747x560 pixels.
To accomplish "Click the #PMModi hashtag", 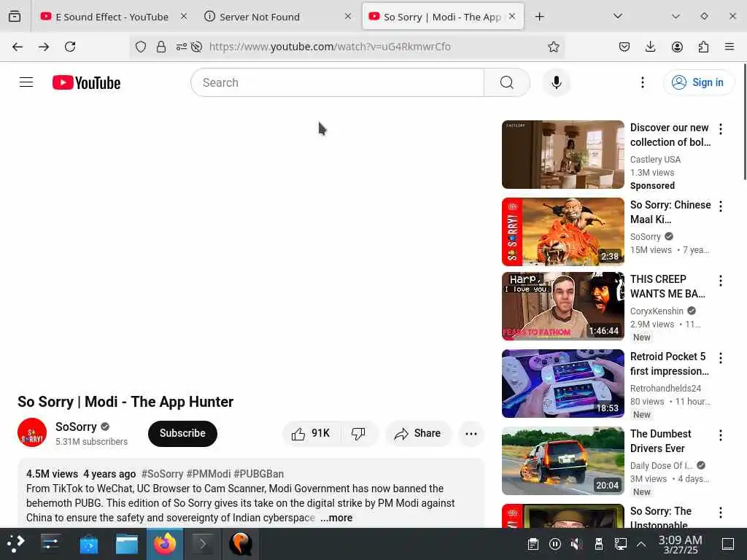I will pos(209,474).
